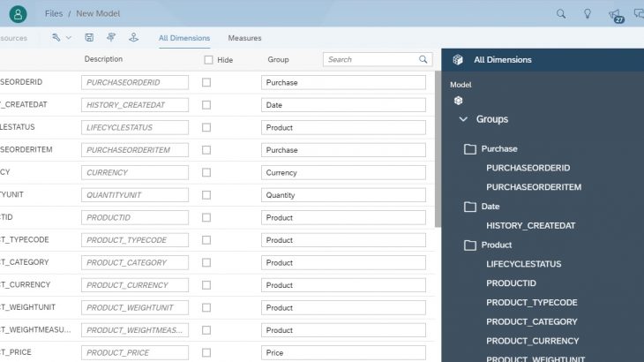This screenshot has width=644, height=362.
Task: Expand the wrench tool dropdown arrow
Action: pos(69,38)
